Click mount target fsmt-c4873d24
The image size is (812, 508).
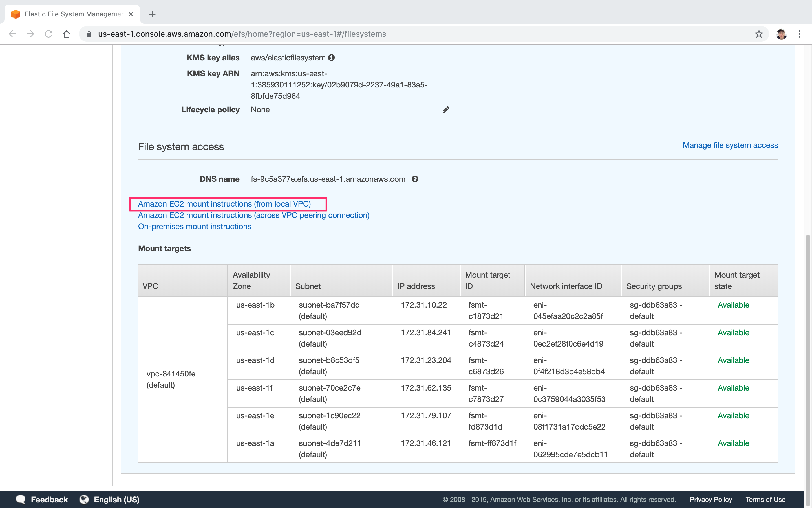point(486,338)
